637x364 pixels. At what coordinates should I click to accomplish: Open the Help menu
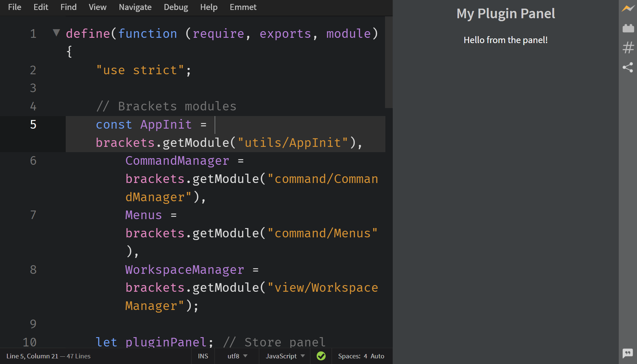coord(209,7)
